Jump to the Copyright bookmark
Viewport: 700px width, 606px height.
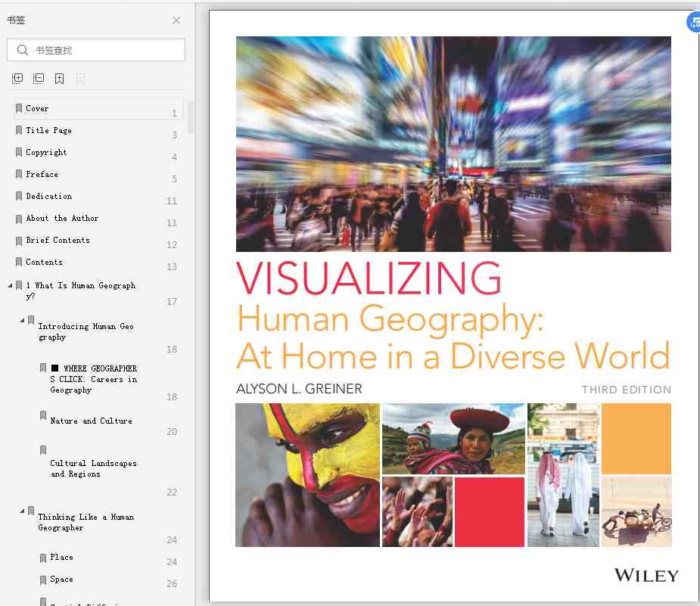tap(46, 152)
